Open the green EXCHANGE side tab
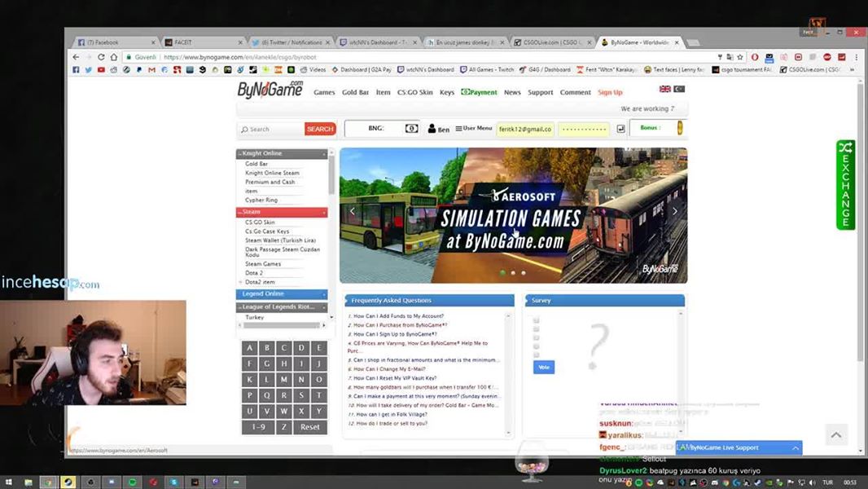This screenshot has height=489, width=868. click(845, 185)
